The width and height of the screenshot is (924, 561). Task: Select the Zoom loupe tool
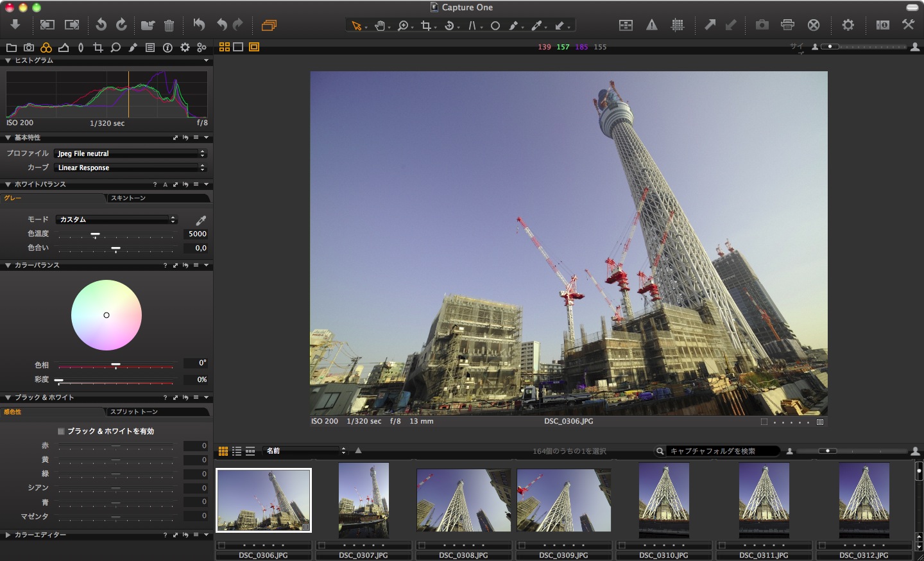(402, 26)
